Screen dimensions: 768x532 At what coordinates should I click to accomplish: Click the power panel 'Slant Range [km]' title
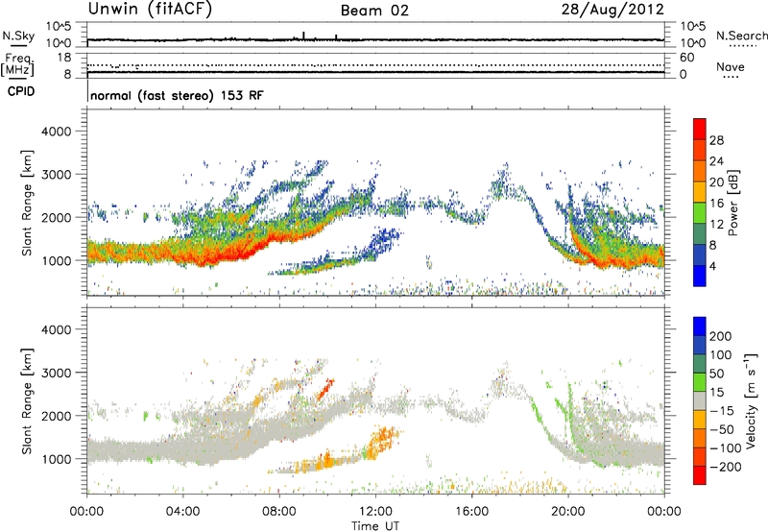[27, 203]
